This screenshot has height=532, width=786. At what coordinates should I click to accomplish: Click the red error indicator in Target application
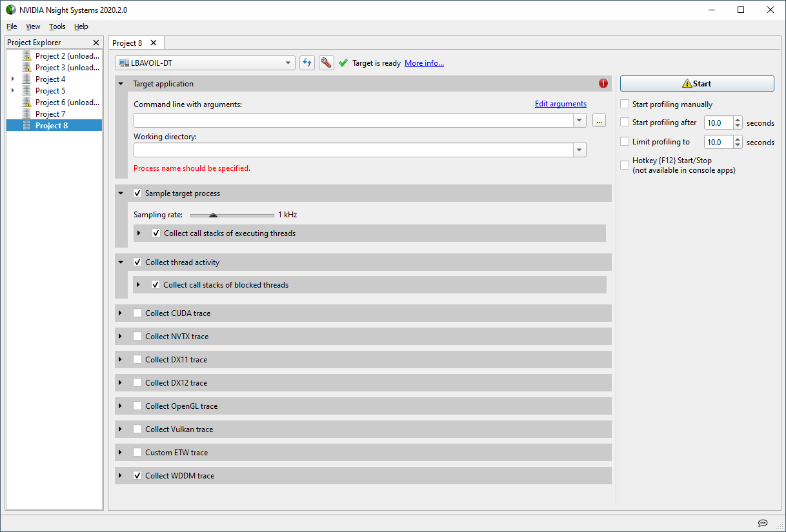(x=603, y=83)
